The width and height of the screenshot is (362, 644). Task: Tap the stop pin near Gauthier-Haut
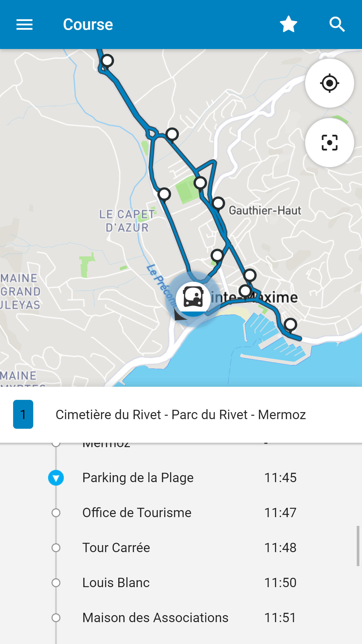click(218, 203)
